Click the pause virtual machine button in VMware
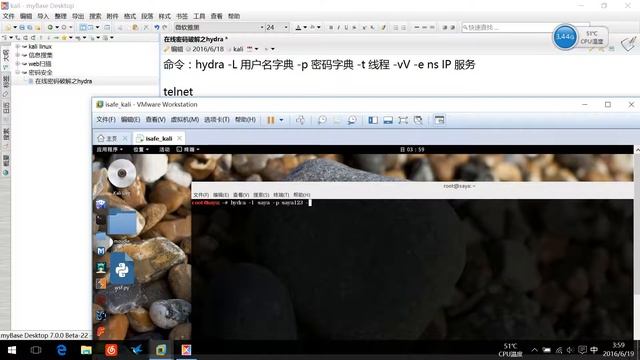Screen dimensions: 640x360 271,120
